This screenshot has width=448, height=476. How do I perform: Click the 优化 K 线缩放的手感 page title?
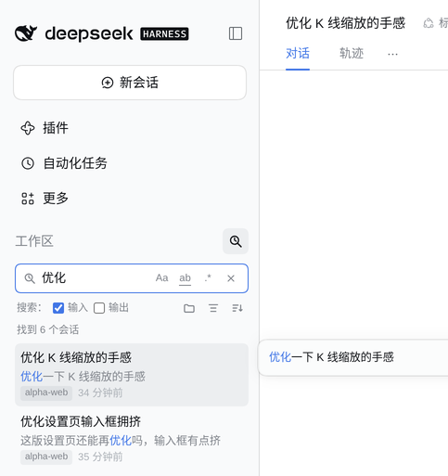(345, 23)
